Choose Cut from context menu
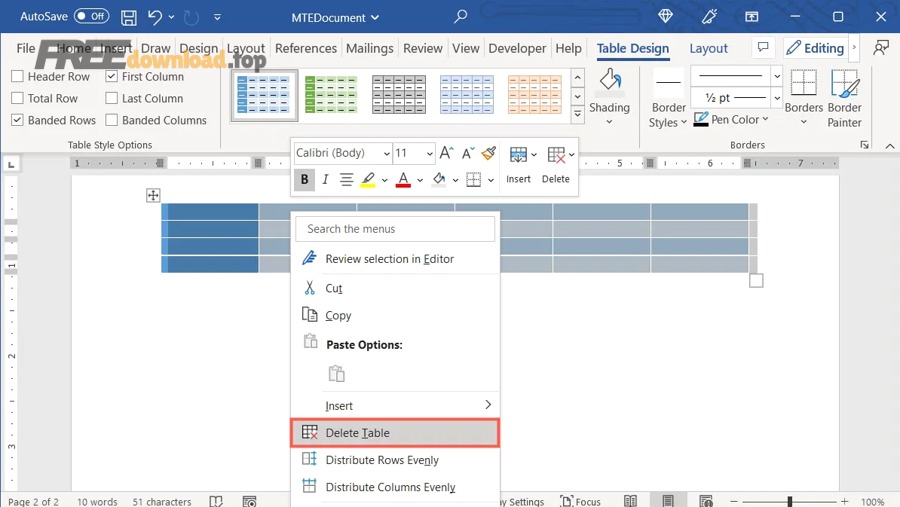 pos(395,288)
